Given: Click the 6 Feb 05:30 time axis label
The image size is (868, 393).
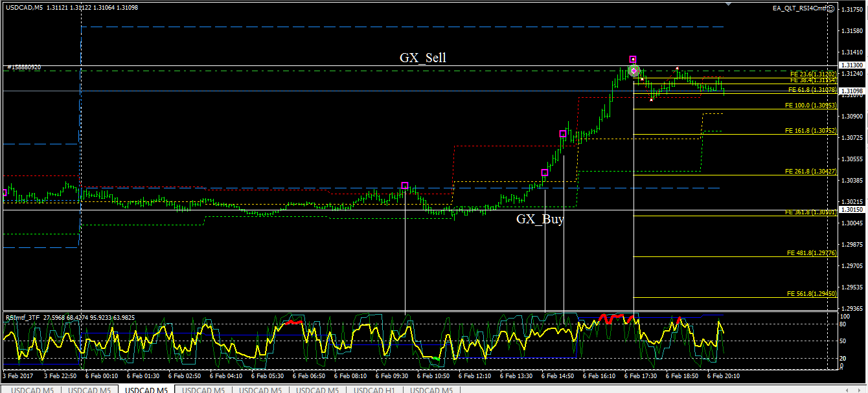Looking at the screenshot, I should [x=267, y=376].
